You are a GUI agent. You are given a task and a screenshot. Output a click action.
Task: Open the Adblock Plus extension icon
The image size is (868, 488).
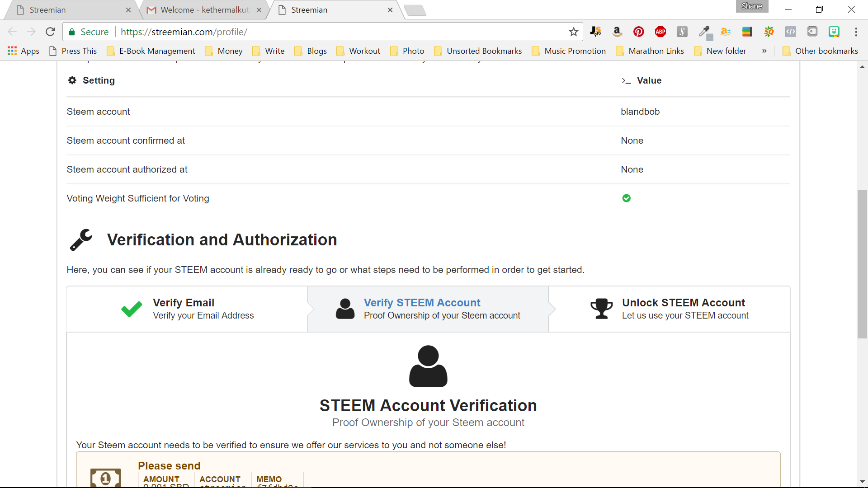click(x=660, y=32)
